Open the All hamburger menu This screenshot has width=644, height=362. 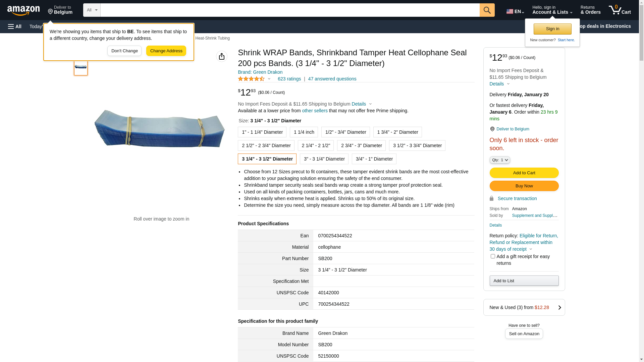(x=15, y=26)
